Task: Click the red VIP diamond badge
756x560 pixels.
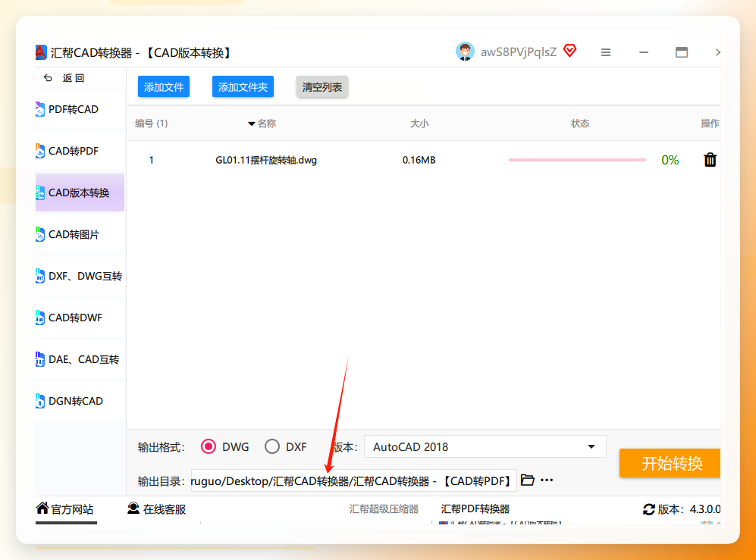Action: click(x=570, y=51)
